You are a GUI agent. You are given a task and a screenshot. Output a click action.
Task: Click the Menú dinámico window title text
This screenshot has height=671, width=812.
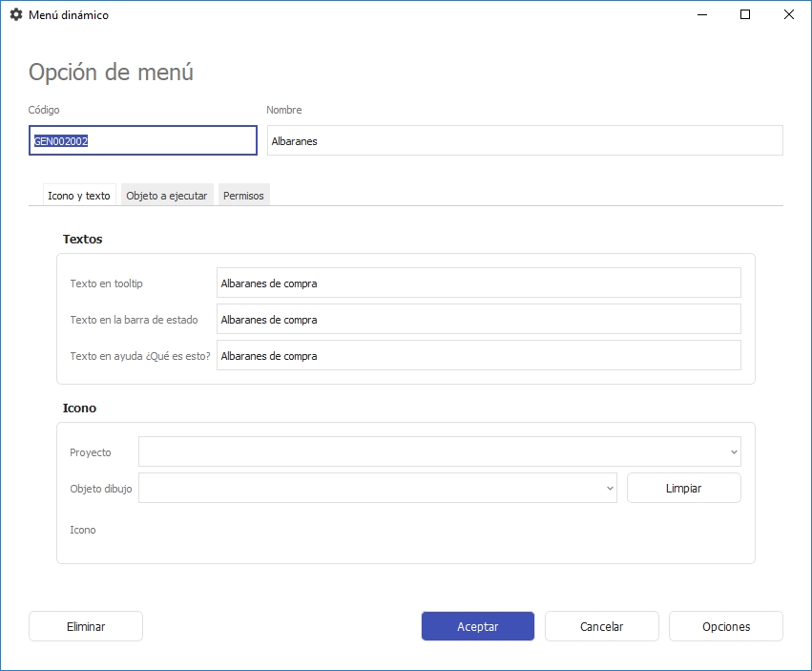pos(69,15)
